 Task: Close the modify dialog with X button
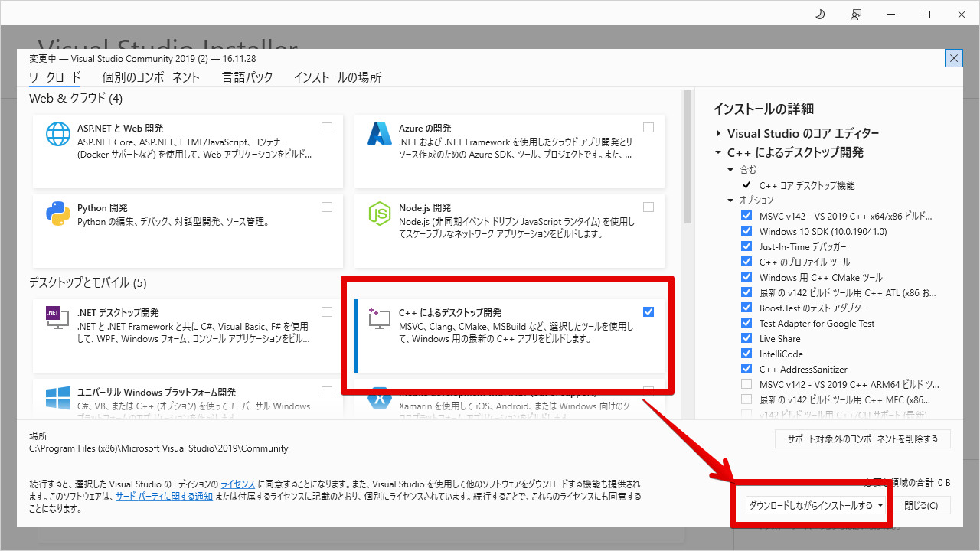[x=954, y=58]
